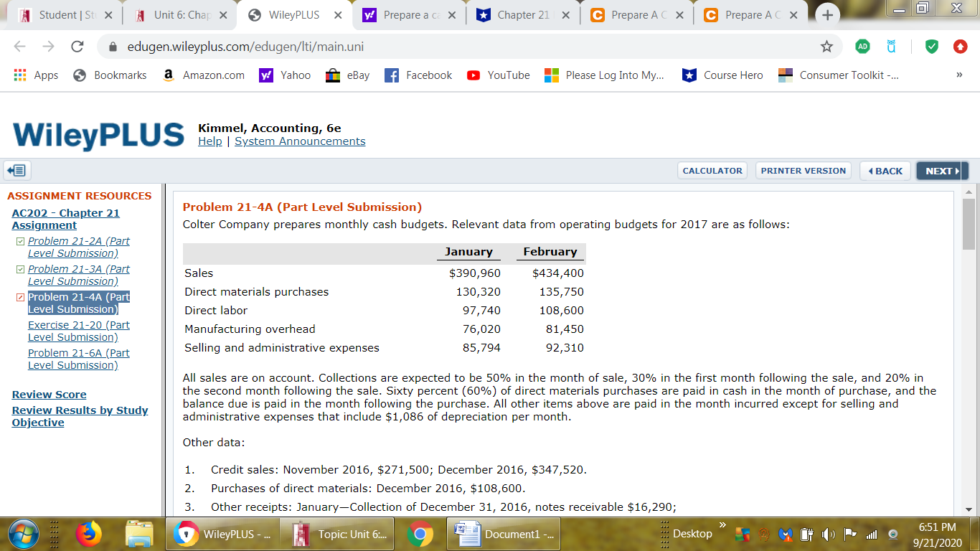Click the bookmark star in the address bar

tap(828, 45)
